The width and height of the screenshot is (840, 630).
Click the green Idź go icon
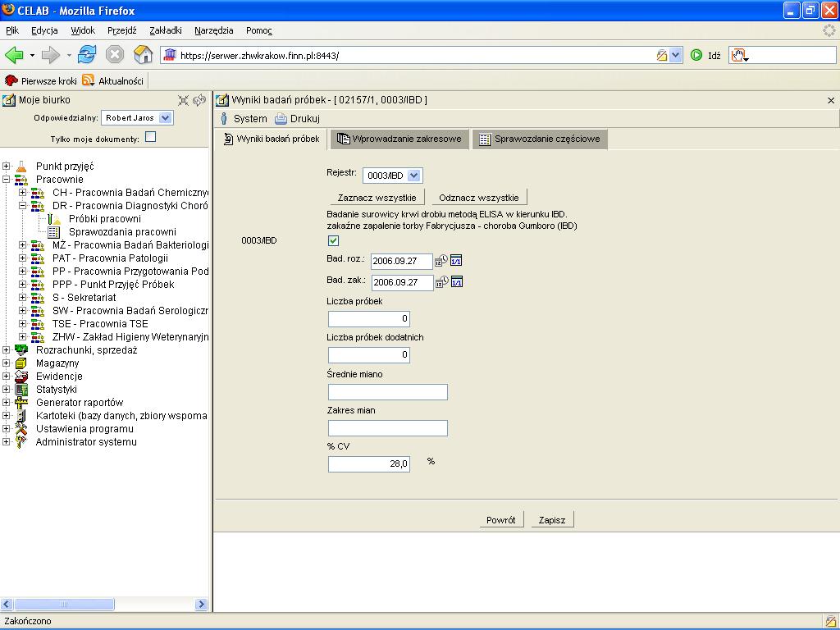coord(696,55)
